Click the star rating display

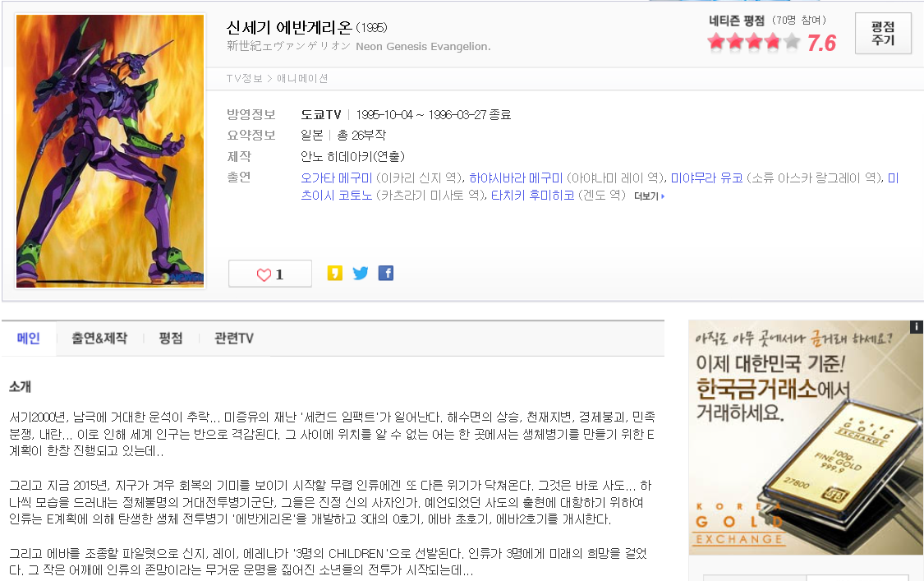click(x=754, y=42)
